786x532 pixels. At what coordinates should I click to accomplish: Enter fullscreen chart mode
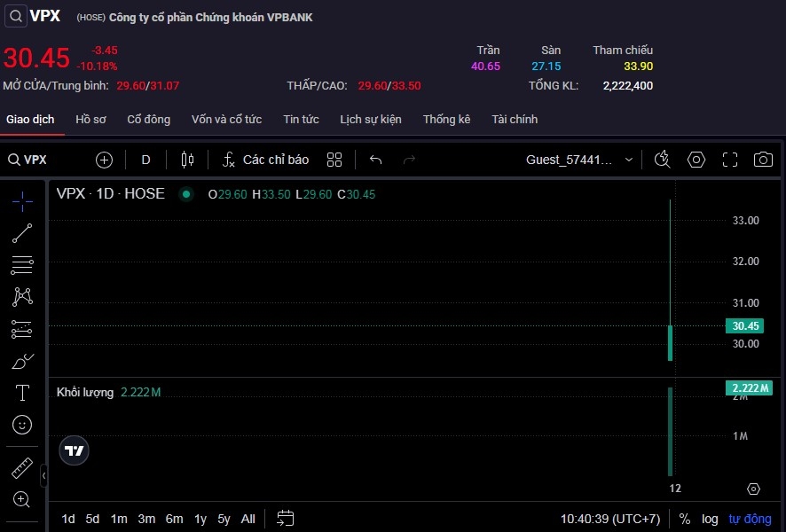pyautogui.click(x=730, y=160)
